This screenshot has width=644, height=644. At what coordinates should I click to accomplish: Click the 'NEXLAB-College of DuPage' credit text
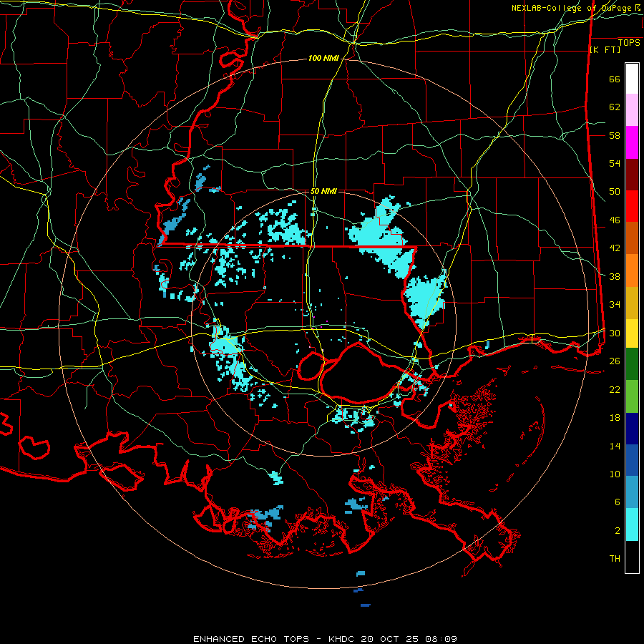pos(572,8)
